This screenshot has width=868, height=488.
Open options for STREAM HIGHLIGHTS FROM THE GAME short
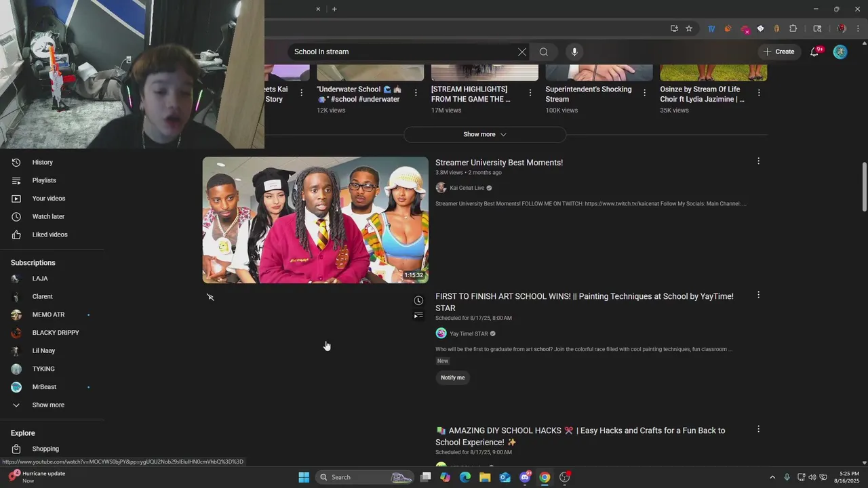tap(530, 93)
